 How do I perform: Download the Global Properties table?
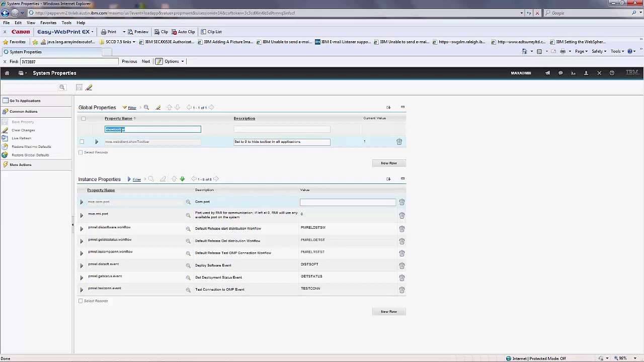pyautogui.click(x=388, y=107)
